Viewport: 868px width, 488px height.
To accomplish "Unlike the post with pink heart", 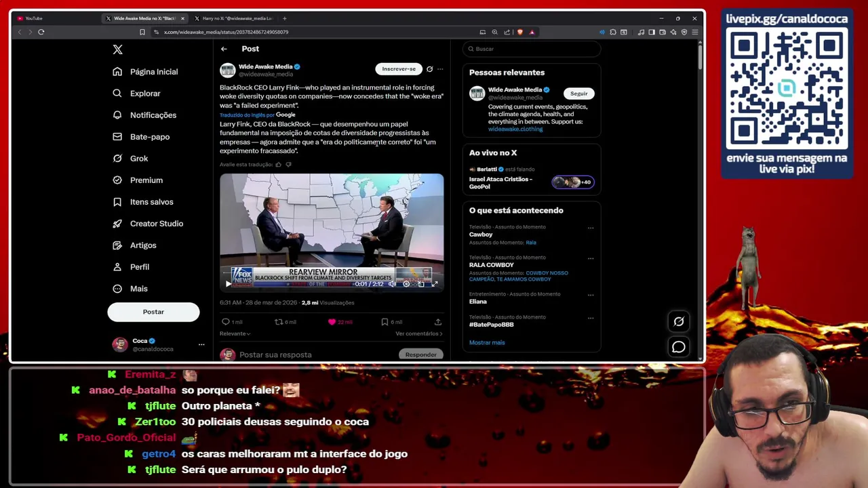I will click(x=332, y=322).
